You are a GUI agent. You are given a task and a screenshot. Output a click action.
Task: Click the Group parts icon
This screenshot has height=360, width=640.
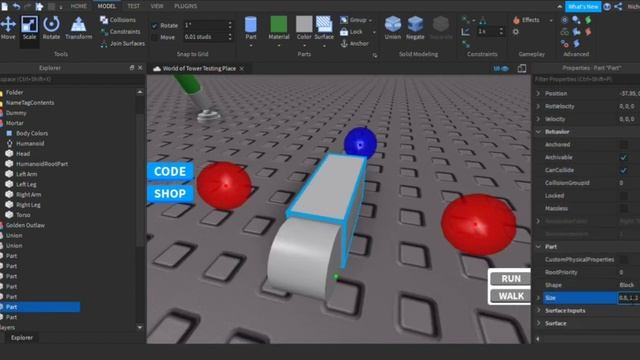344,20
